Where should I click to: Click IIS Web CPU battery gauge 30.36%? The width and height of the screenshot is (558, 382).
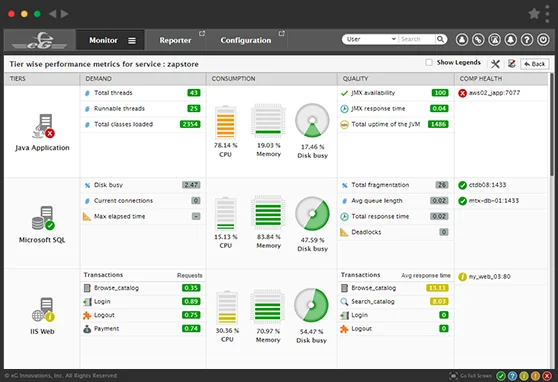click(227, 307)
